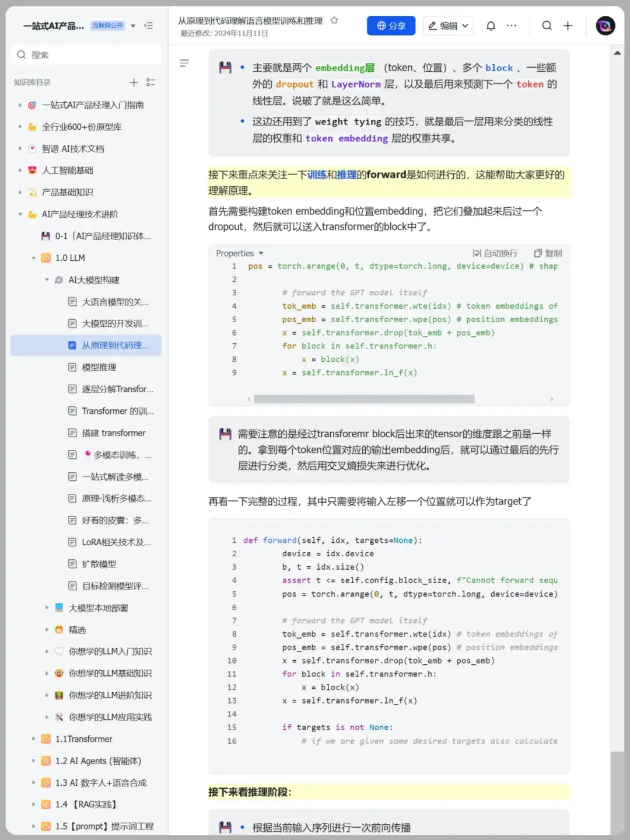Open the notification bell
This screenshot has width=630, height=840.
click(x=491, y=26)
